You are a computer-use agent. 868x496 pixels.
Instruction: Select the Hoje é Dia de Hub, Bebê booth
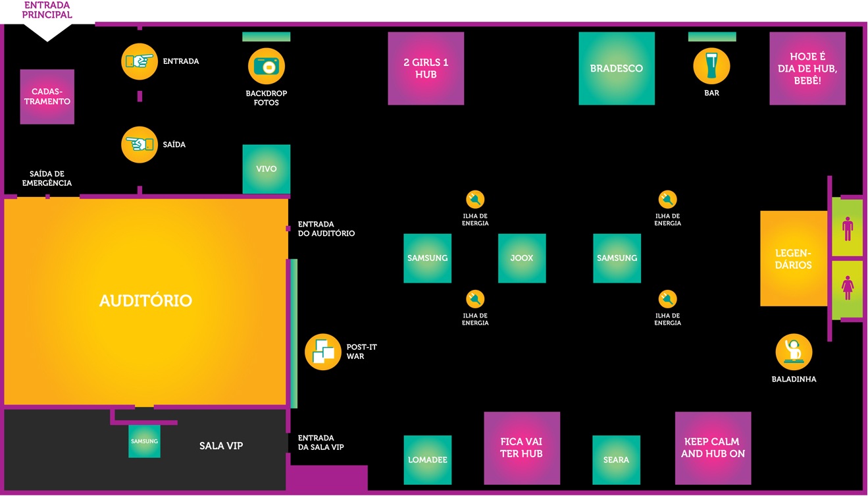[x=807, y=69]
